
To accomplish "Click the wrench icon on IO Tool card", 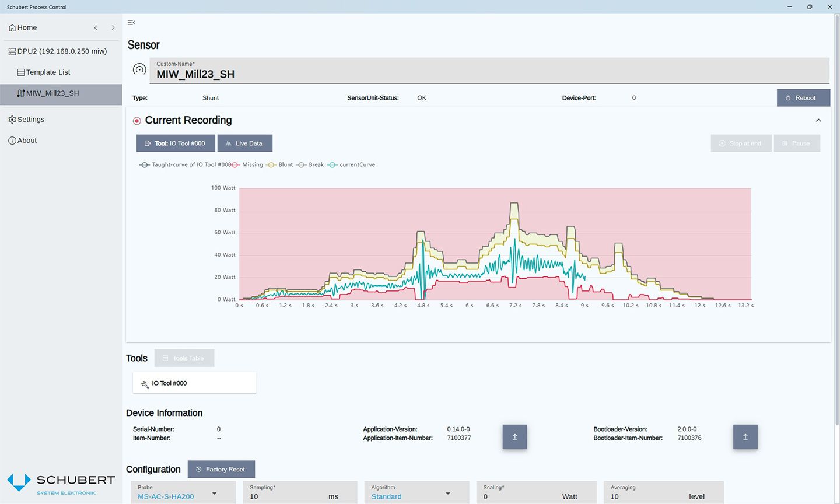I will click(x=145, y=384).
